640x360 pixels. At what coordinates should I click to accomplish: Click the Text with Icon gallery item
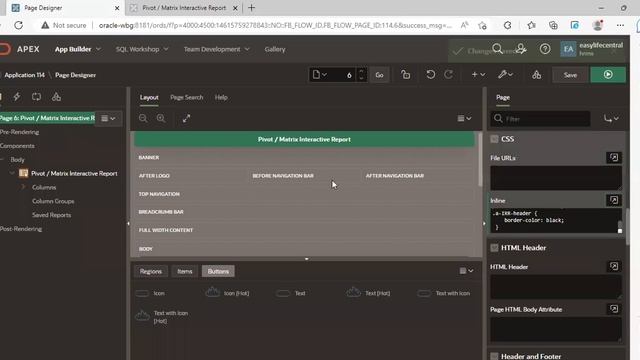(444, 293)
